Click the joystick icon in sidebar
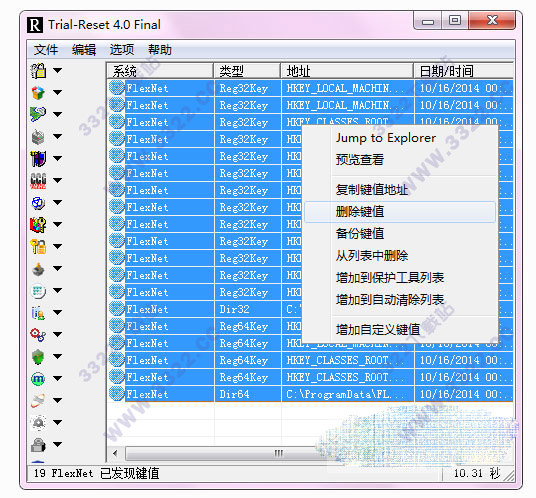The image size is (536, 498). 38,269
